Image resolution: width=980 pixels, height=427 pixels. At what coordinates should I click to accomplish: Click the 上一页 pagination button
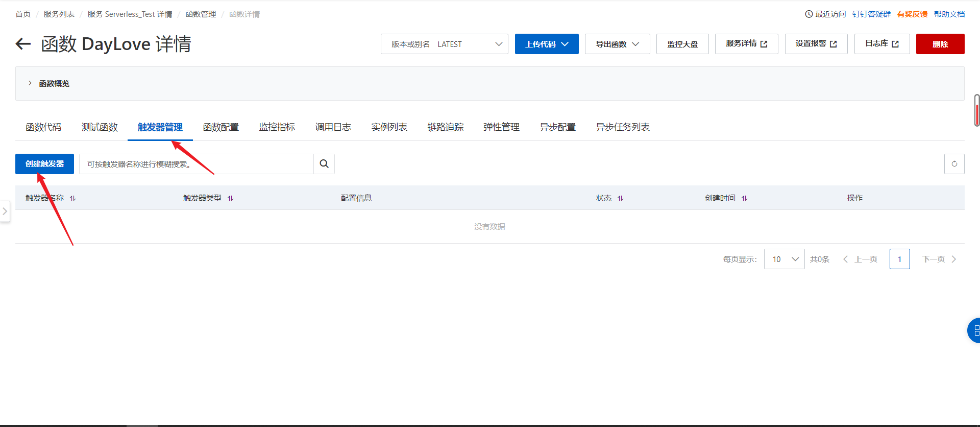point(860,259)
